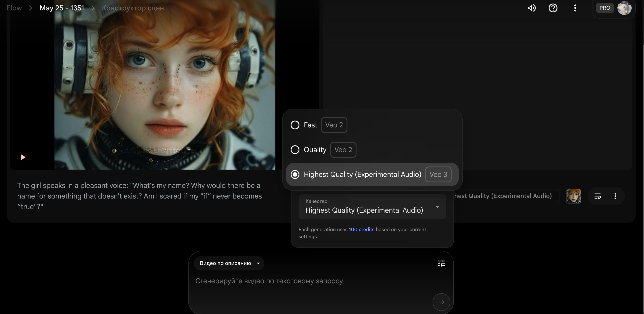Open clip options three-dot menu
The image size is (644, 314).
tap(615, 196)
